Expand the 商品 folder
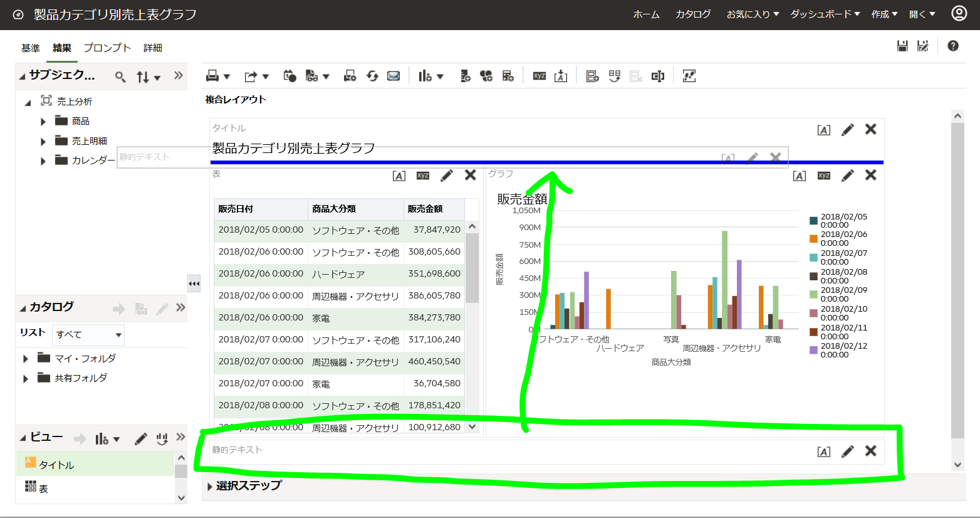 (x=43, y=122)
